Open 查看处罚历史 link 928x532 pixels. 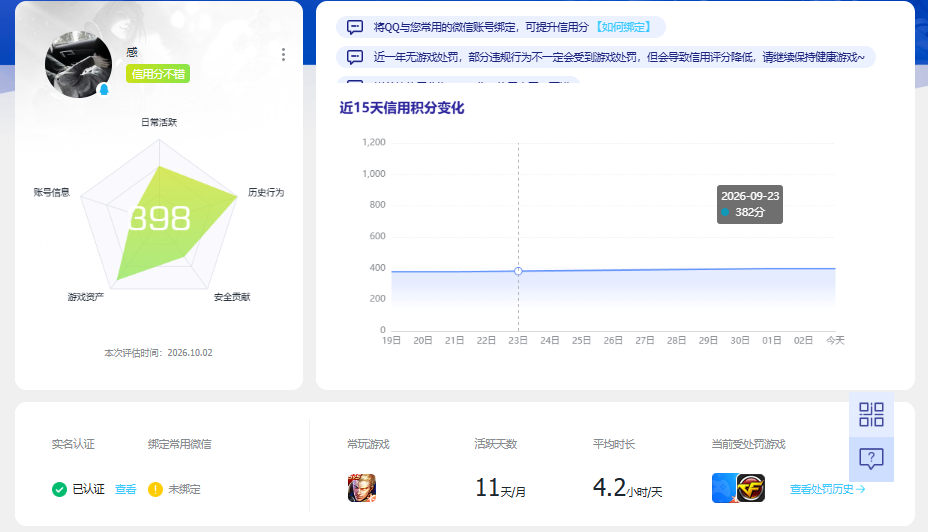click(x=827, y=489)
